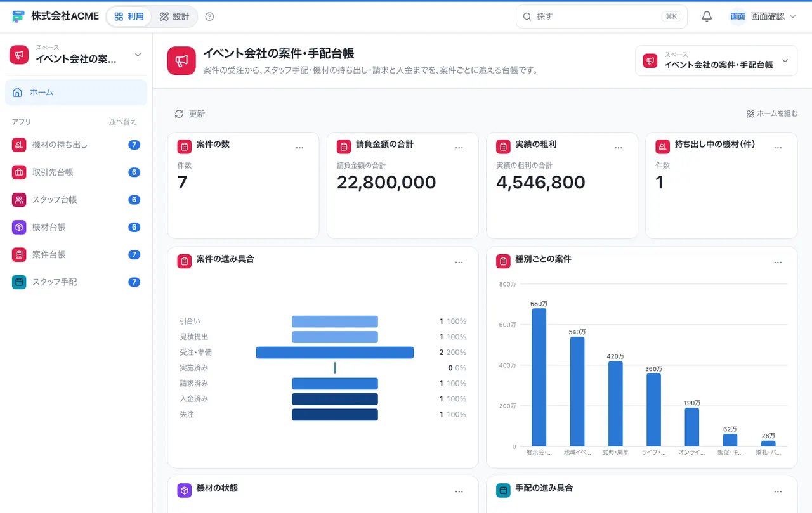
Task: Open the header space dropdown
Action: click(716, 61)
